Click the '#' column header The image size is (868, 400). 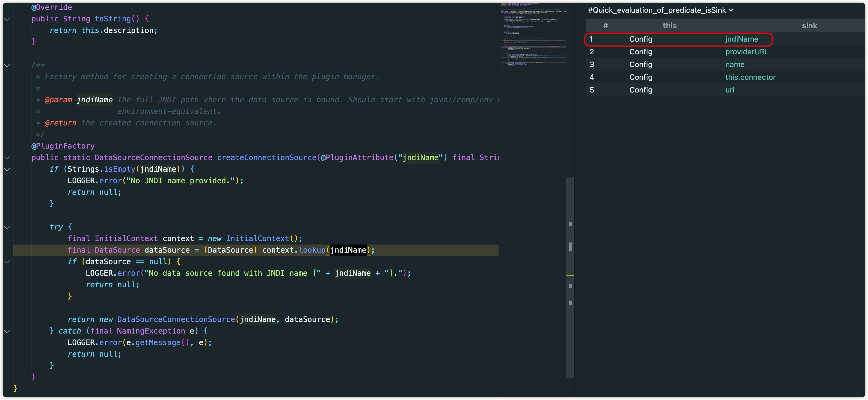tap(605, 26)
